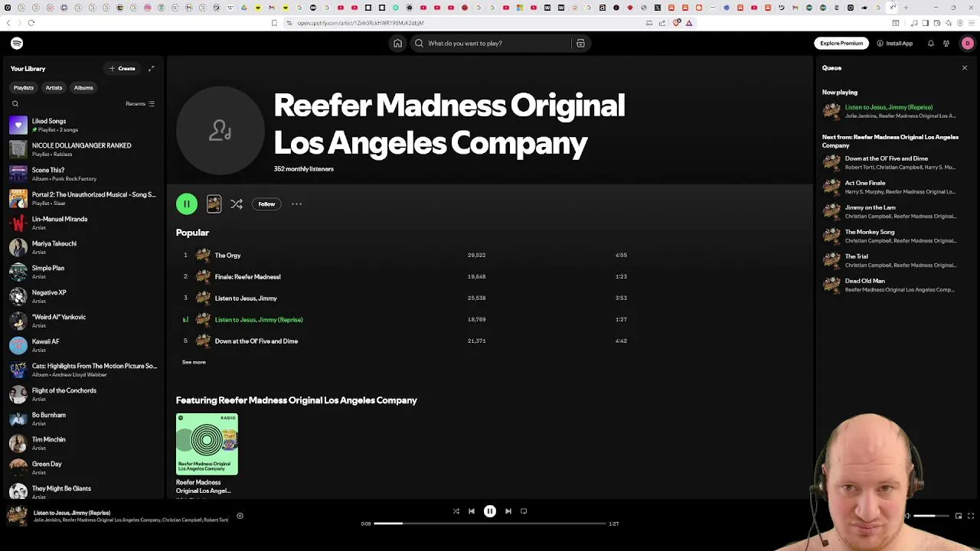Skip to next track
Screen dimensions: 980x551
pos(508,511)
